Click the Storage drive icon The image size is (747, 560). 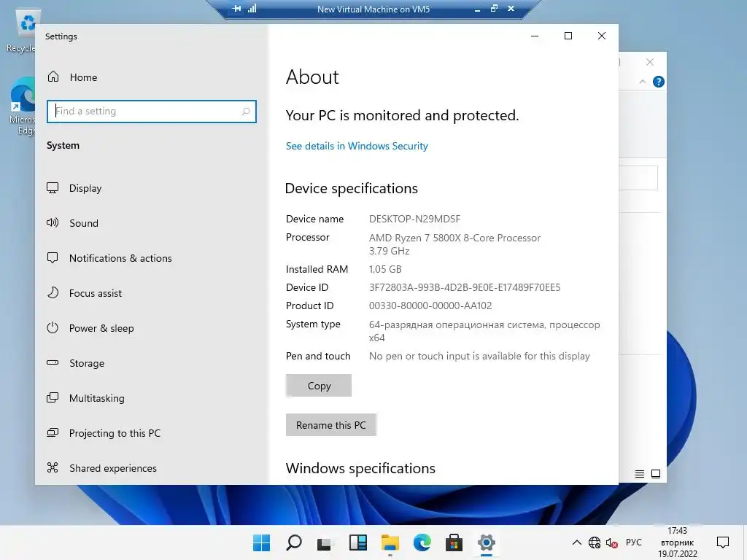point(53,363)
